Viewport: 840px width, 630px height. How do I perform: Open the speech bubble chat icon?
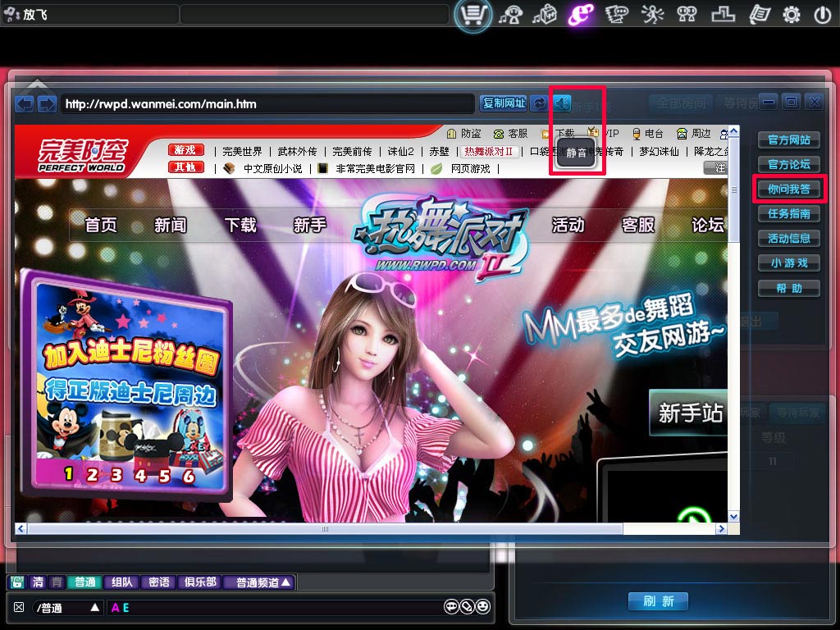451,606
